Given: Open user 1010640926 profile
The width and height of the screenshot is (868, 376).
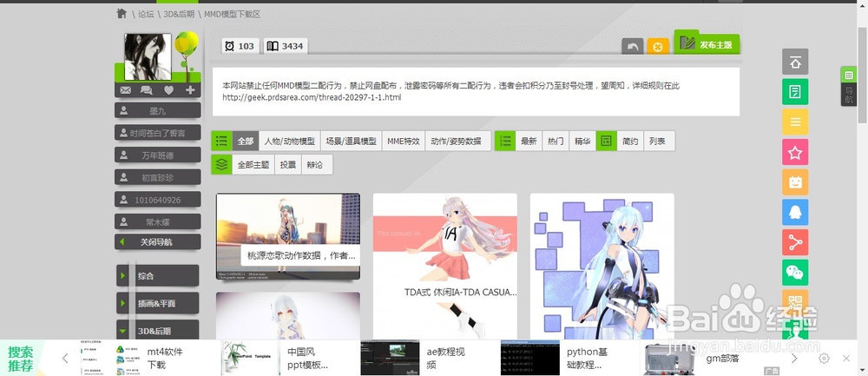Looking at the screenshot, I should pos(158,200).
